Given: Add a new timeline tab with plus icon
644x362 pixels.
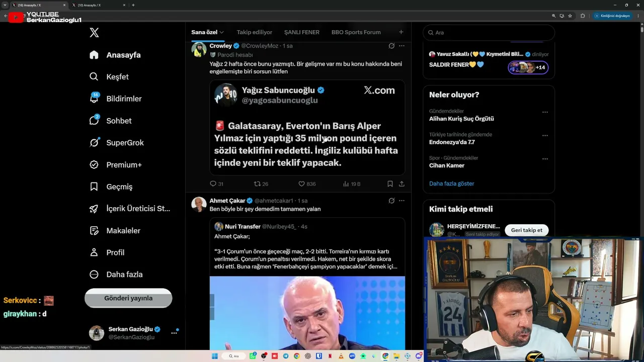Looking at the screenshot, I should coord(401,32).
